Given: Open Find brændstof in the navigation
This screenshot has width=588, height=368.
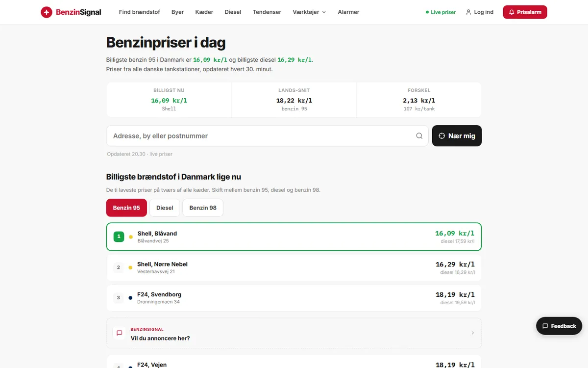Looking at the screenshot, I should coord(139,12).
